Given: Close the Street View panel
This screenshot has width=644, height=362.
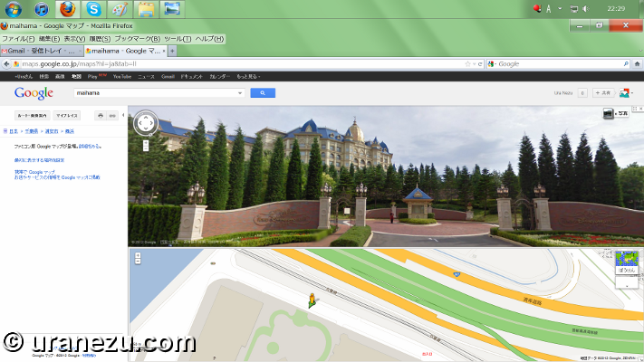Looking at the screenshot, I should pyautogui.click(x=640, y=109).
